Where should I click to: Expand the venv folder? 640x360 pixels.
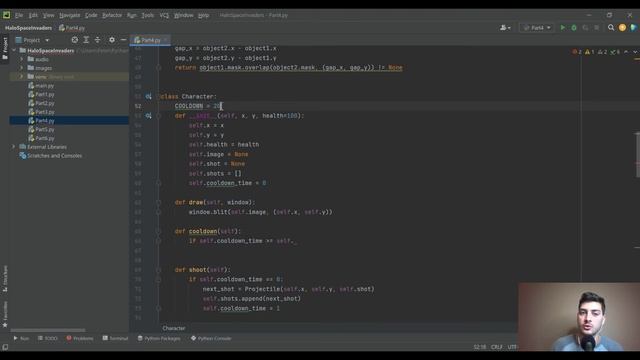pos(22,77)
